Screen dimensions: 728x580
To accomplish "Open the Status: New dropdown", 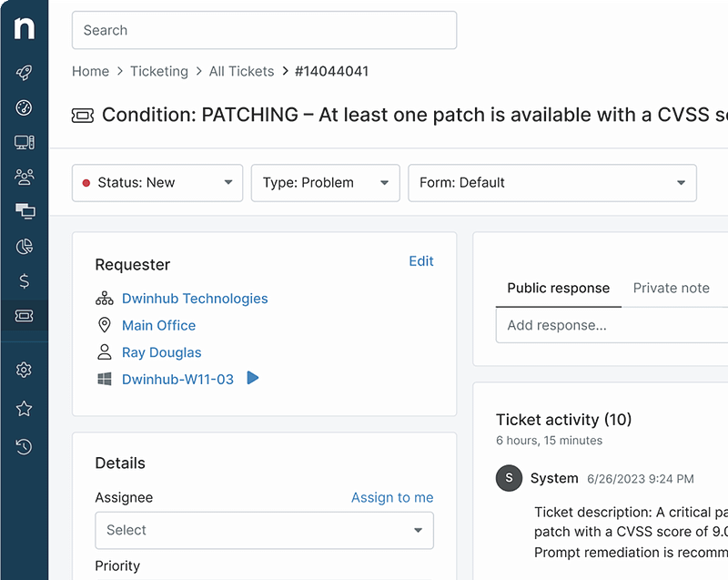I will (x=157, y=183).
